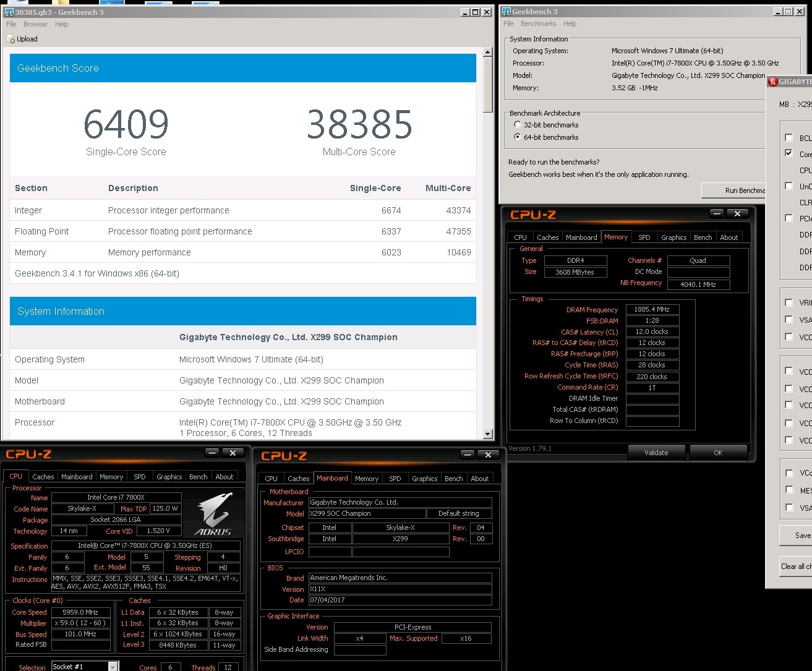Click the NB Frequency value 4040.1 MHz
Screen dimensions: 812x671
[698, 284]
